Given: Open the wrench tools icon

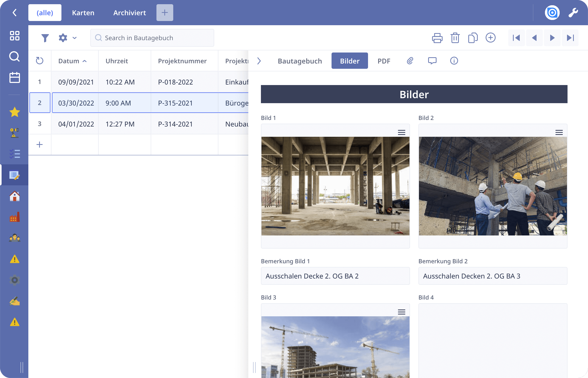Looking at the screenshot, I should click(573, 13).
